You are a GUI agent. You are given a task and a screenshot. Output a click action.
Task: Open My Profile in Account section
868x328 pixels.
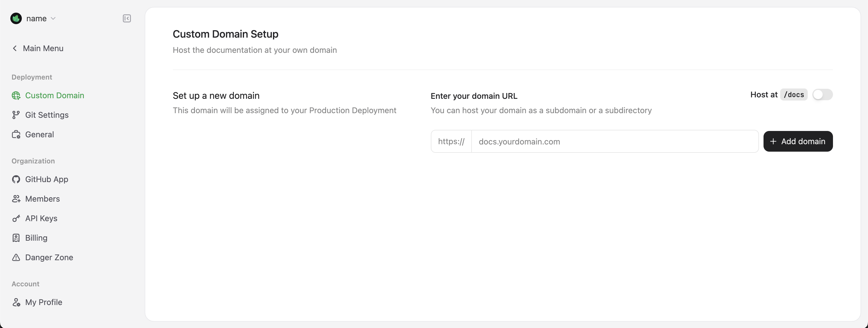pyautogui.click(x=43, y=302)
